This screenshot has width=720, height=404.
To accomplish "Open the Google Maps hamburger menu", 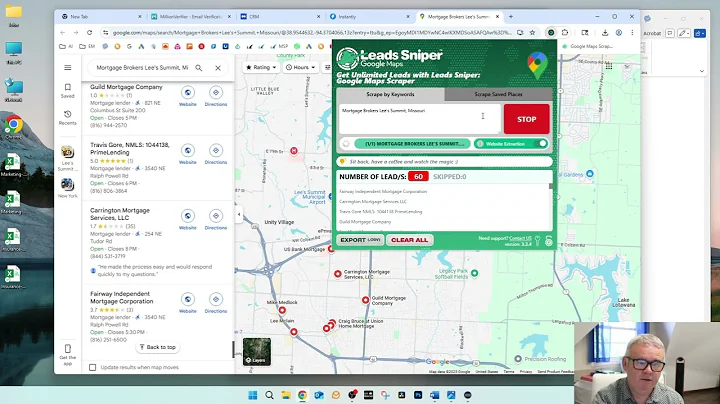I will tap(68, 67).
